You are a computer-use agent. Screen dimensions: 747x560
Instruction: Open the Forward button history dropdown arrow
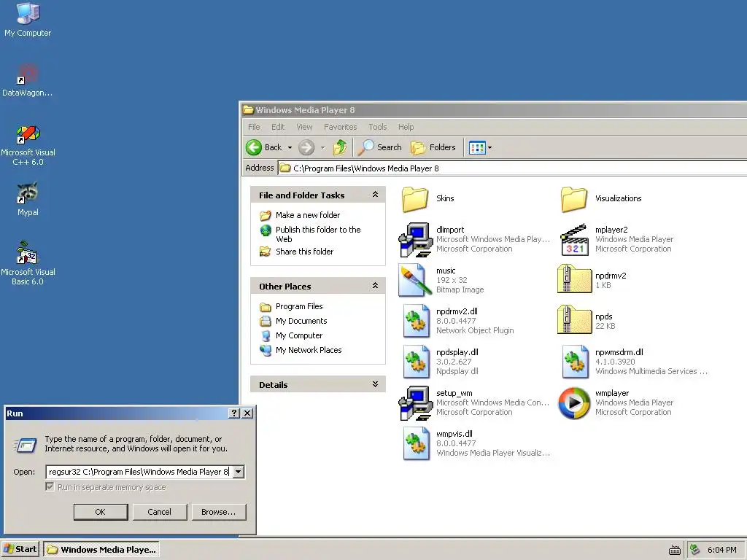click(322, 147)
